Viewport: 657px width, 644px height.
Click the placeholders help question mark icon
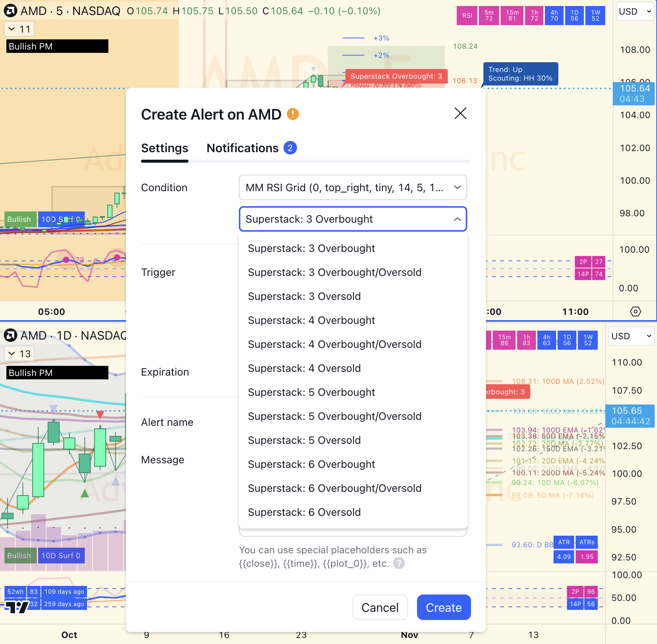[399, 563]
